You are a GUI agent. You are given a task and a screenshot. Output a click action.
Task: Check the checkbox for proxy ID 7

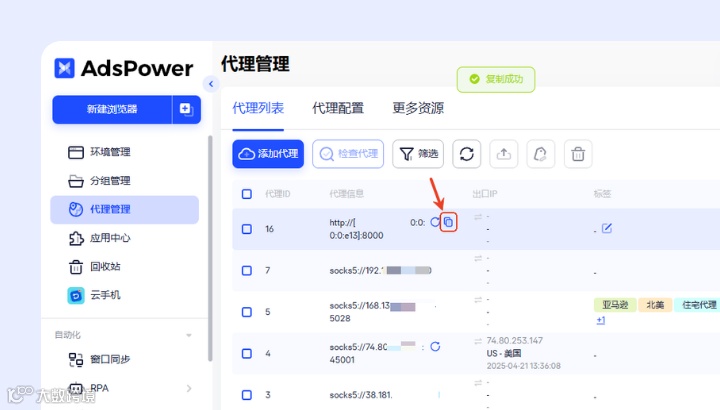pos(247,270)
